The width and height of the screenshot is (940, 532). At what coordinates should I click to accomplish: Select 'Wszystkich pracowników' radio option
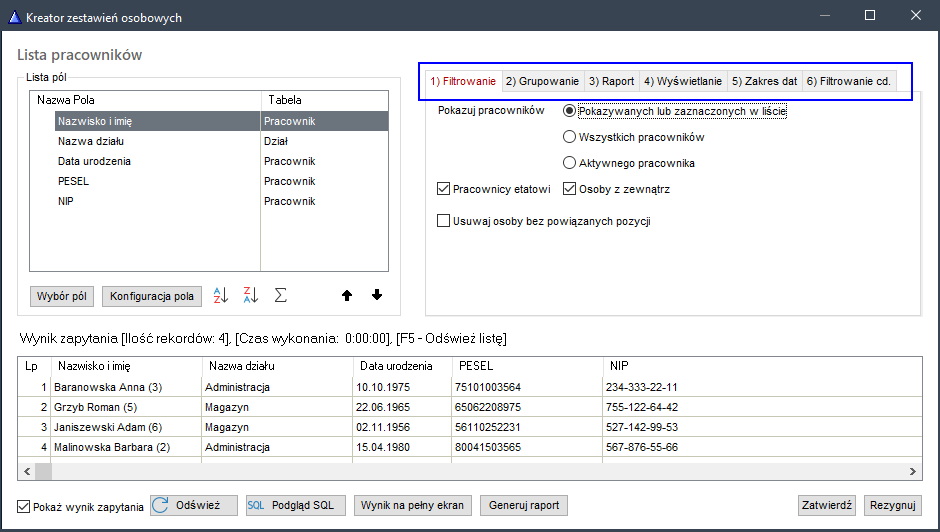click(570, 137)
